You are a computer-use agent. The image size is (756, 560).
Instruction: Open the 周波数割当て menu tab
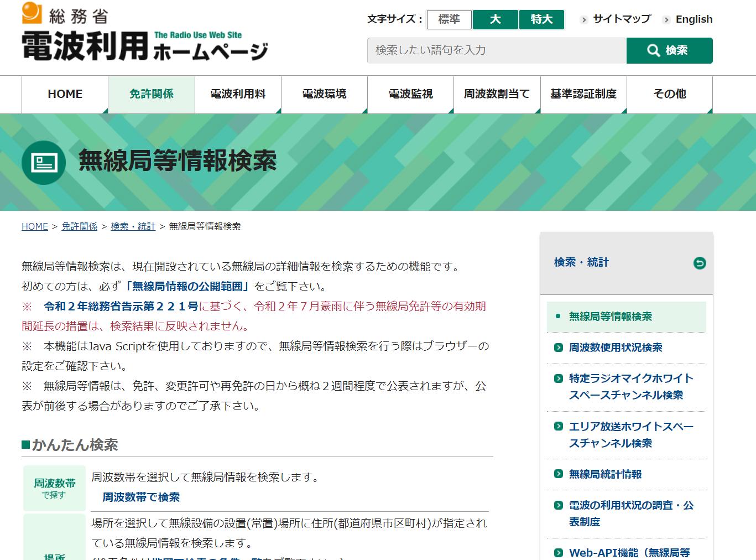tap(497, 95)
